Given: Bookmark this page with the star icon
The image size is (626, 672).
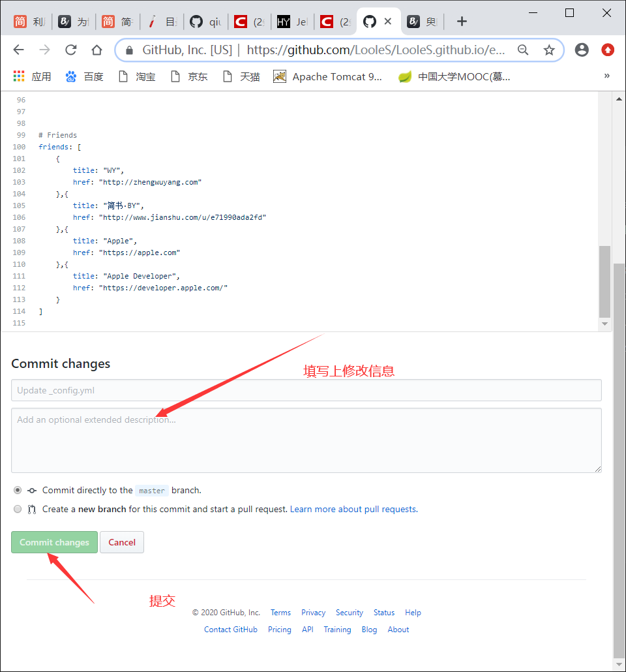Looking at the screenshot, I should tap(549, 50).
